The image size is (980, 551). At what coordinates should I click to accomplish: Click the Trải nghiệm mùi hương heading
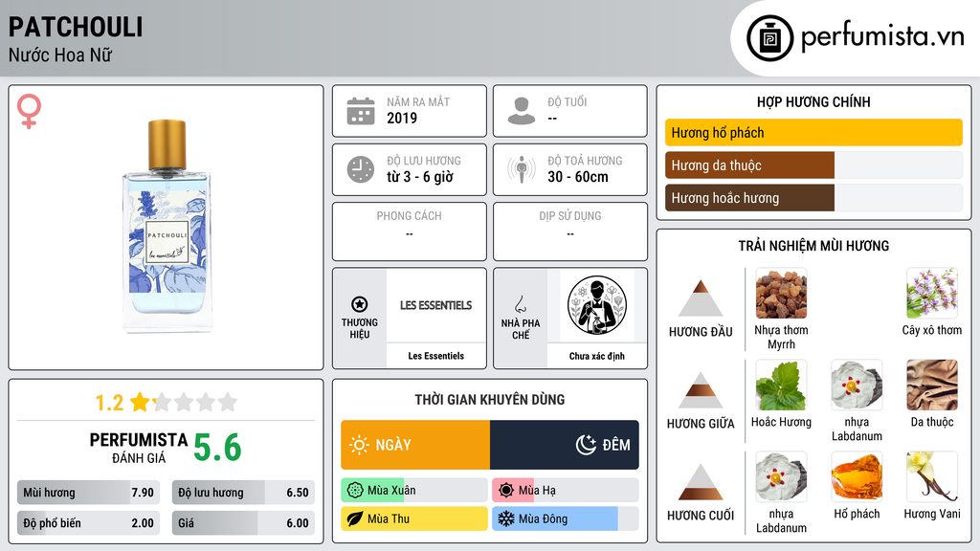click(x=813, y=246)
